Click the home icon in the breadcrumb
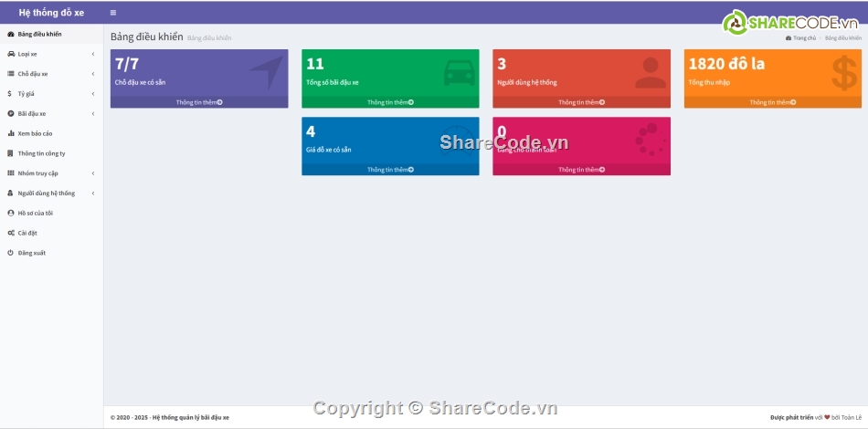The height and width of the screenshot is (429, 868). tap(789, 38)
